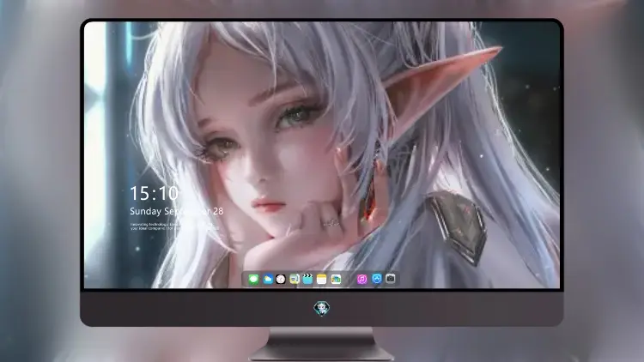Open the gray Camera app in dock
The image size is (644, 362).
click(x=391, y=279)
